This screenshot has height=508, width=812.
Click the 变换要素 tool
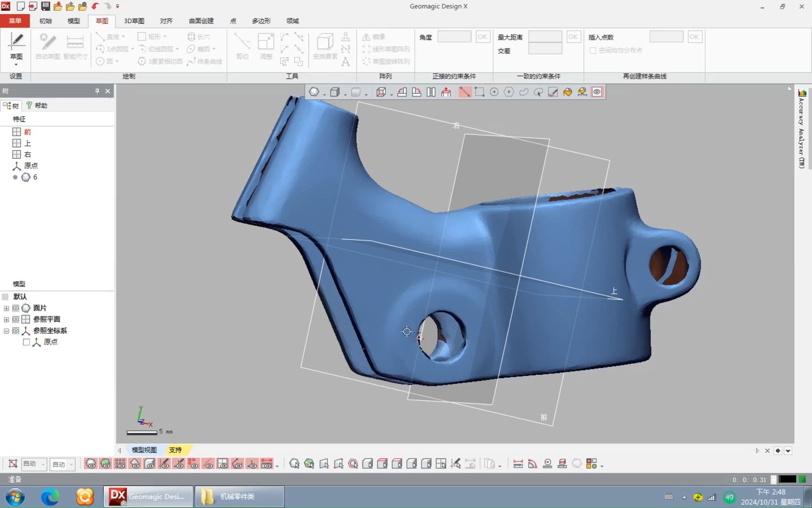click(x=325, y=45)
